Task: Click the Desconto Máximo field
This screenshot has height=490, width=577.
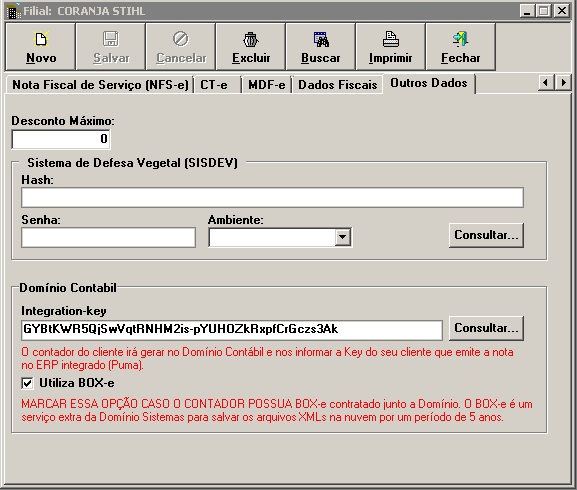Action: click(x=61, y=139)
